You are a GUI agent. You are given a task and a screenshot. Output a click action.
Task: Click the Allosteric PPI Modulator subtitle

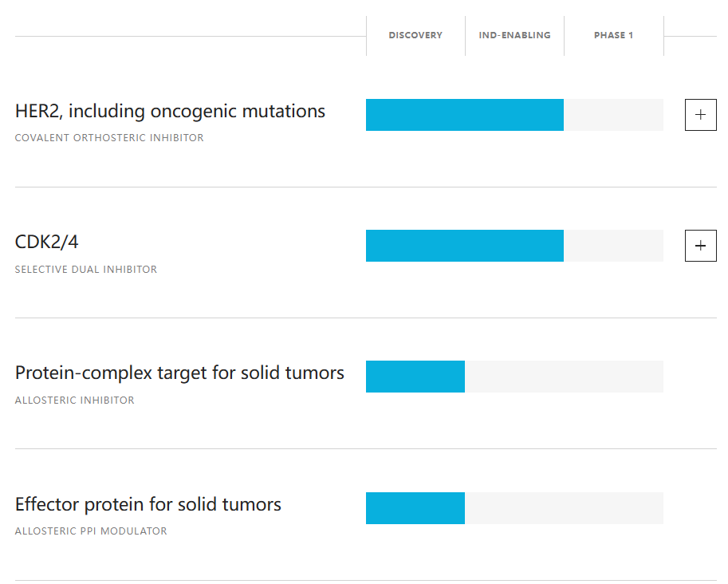pyautogui.click(x=91, y=531)
